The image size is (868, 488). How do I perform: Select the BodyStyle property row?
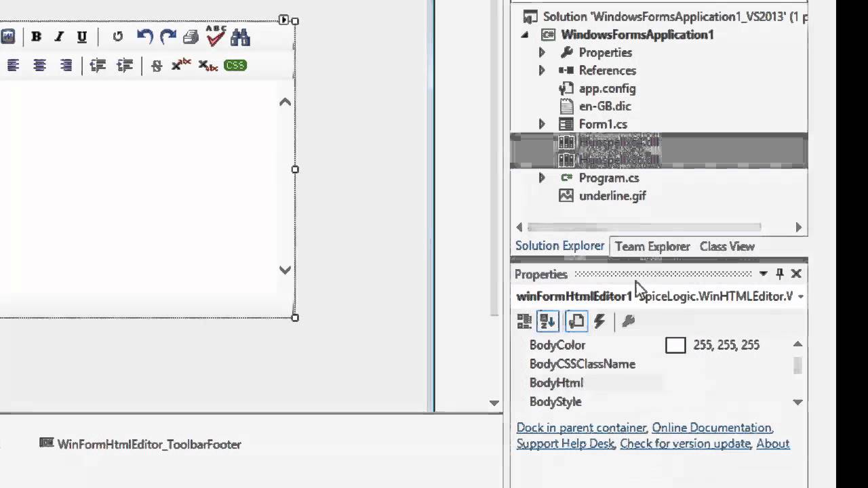pos(654,402)
